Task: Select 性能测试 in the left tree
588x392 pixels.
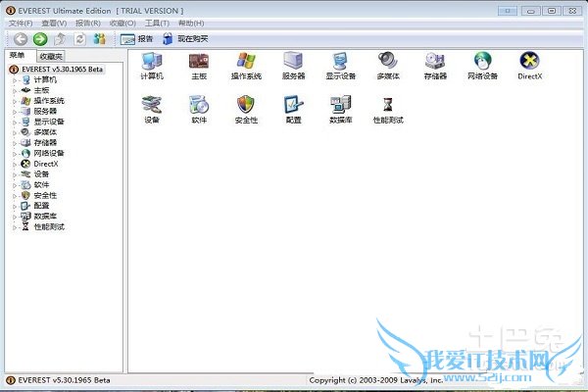Action: tap(49, 227)
